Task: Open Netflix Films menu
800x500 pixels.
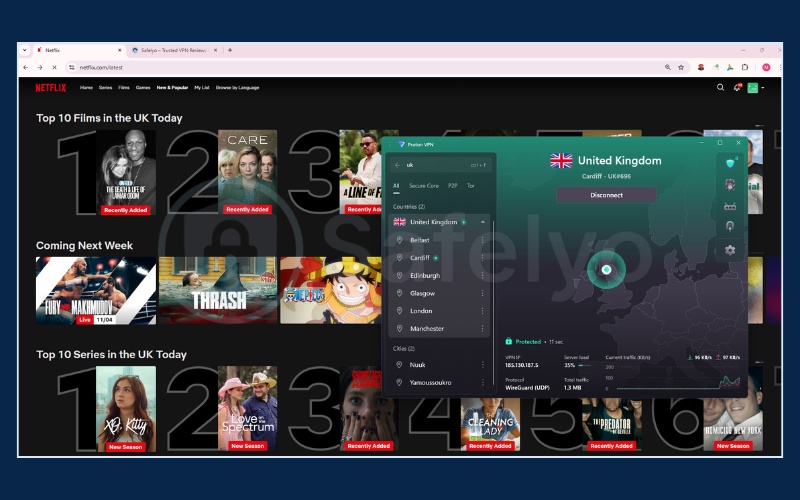Action: coord(124,88)
